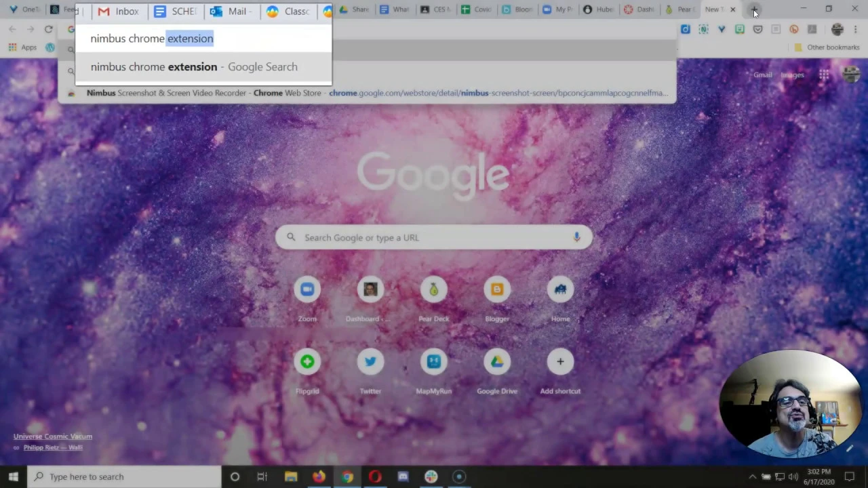868x488 pixels.
Task: Switch to the Bloom browser tab
Action: [517, 9]
